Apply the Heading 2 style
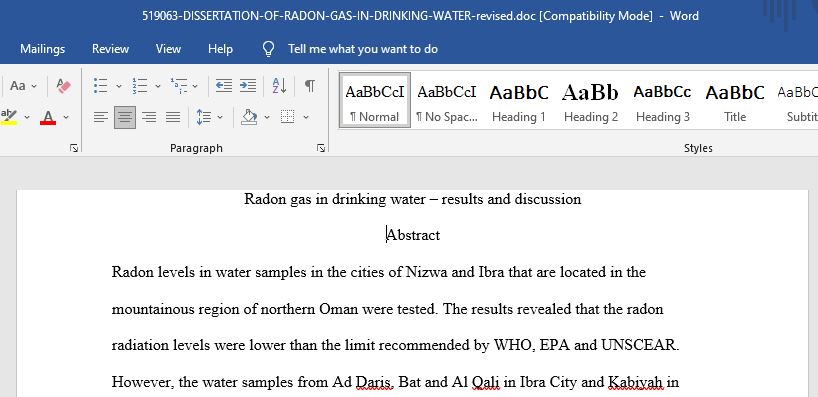818x397 pixels. pyautogui.click(x=591, y=100)
